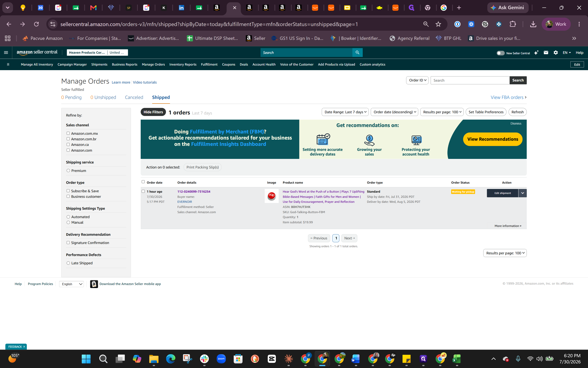588x368 pixels.
Task: Open the 1Password extension icon
Action: pos(457,24)
